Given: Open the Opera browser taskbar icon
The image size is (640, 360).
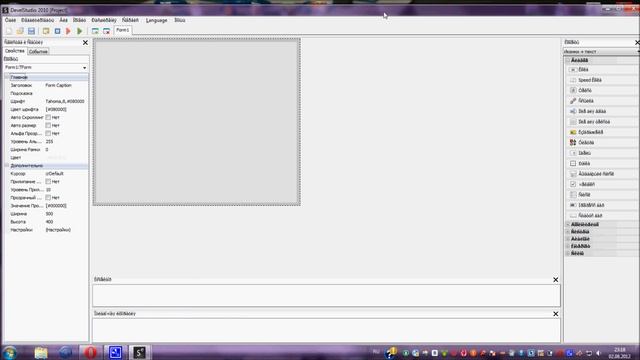Looking at the screenshot, I should tap(90, 352).
